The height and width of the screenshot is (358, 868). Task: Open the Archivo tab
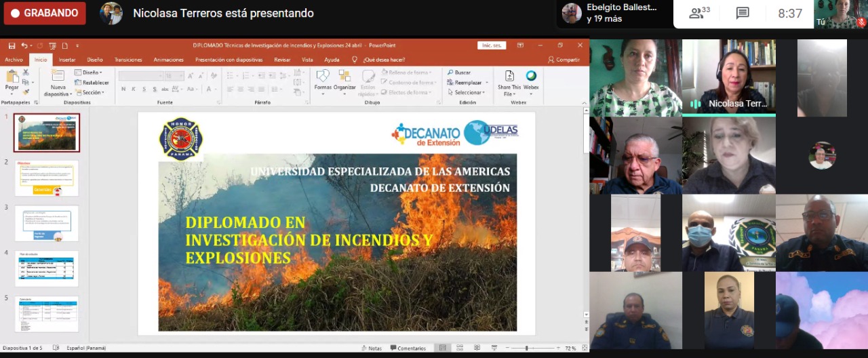pyautogui.click(x=14, y=60)
